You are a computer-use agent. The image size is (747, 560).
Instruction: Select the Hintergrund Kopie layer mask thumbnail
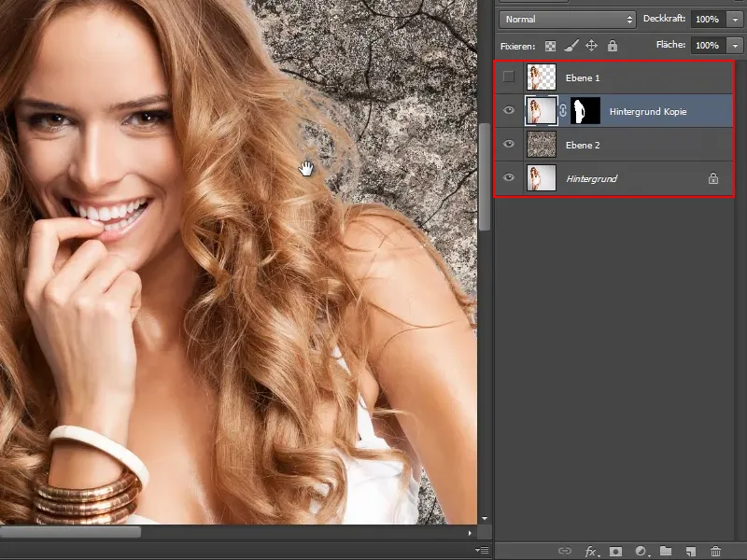(585, 111)
